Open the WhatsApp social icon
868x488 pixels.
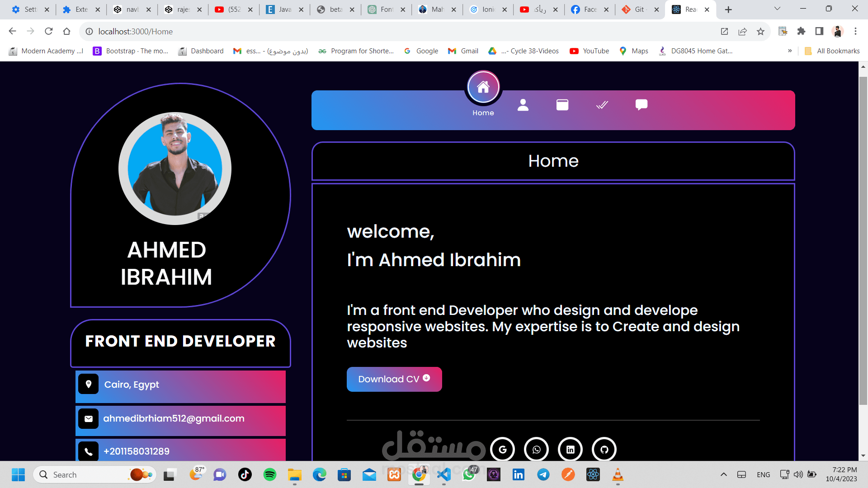click(x=536, y=449)
